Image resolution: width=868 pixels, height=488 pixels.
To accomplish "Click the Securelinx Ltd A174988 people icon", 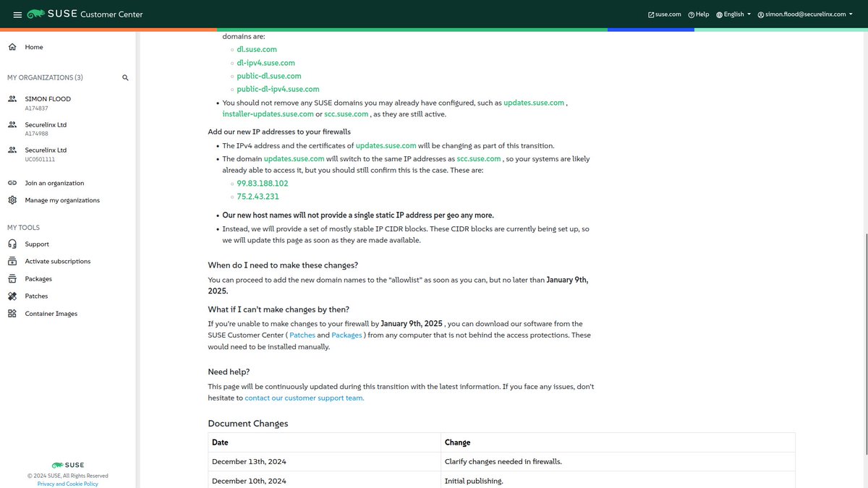I will pos(12,125).
